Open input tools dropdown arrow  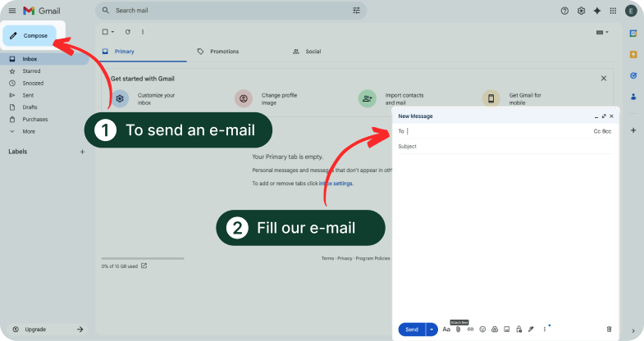(x=607, y=32)
